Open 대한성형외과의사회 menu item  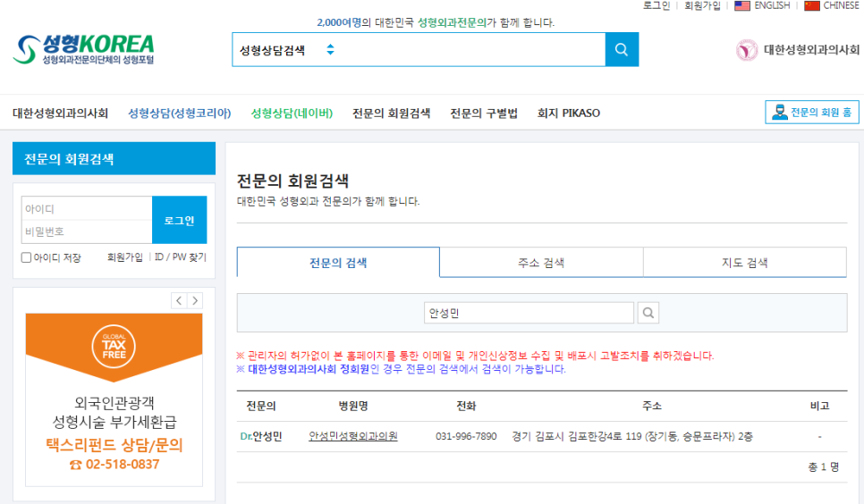point(61,113)
